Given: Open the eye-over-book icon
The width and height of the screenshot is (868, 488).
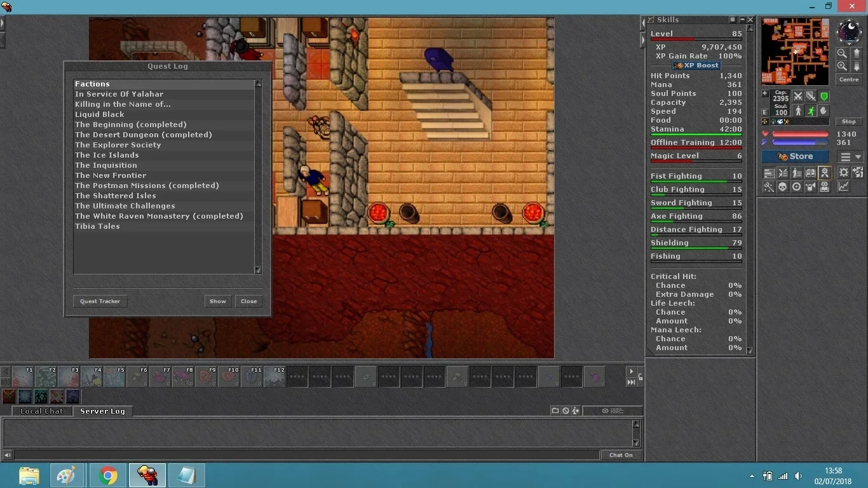Looking at the screenshot, I should 824,187.
